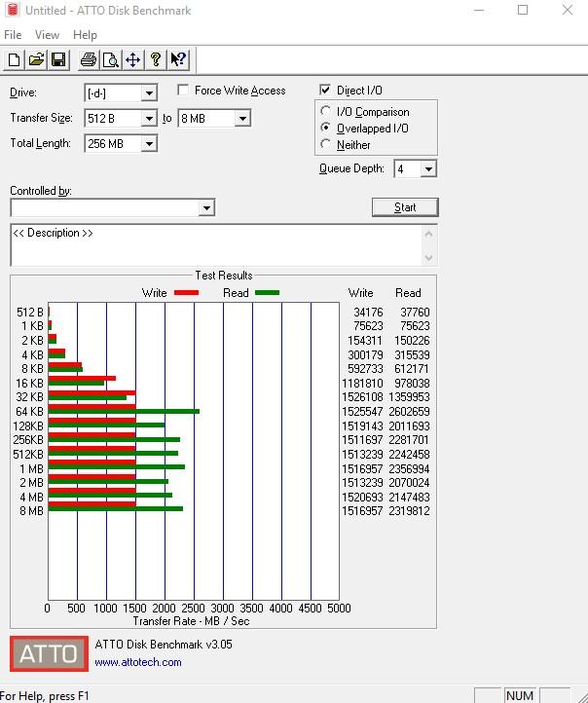Click the four-arrow move toolbar icon
588x703 pixels.
[x=133, y=59]
